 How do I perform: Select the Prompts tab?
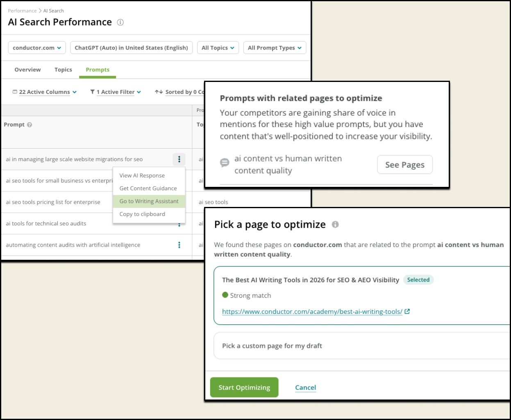[x=98, y=70]
